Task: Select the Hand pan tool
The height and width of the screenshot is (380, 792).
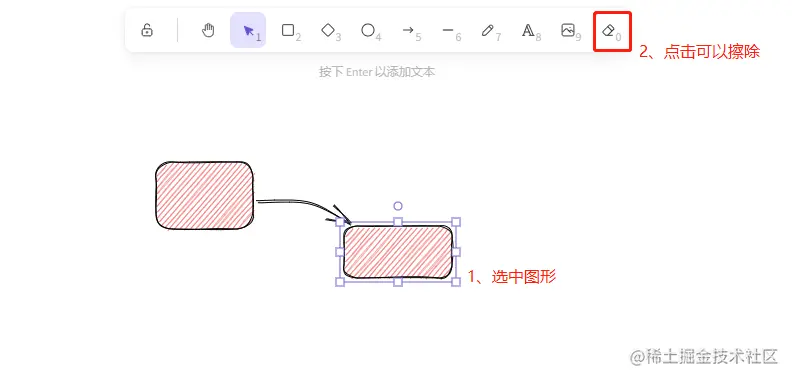Action: pyautogui.click(x=208, y=31)
